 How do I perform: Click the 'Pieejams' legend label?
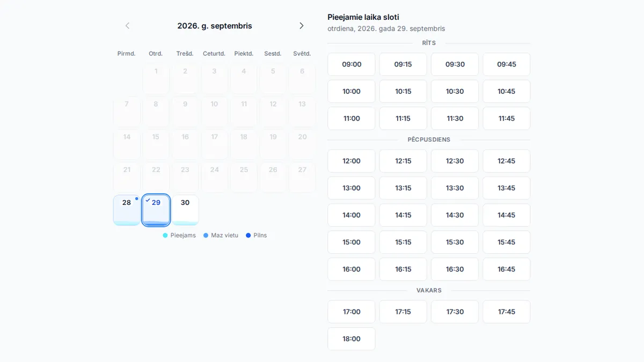(x=183, y=235)
